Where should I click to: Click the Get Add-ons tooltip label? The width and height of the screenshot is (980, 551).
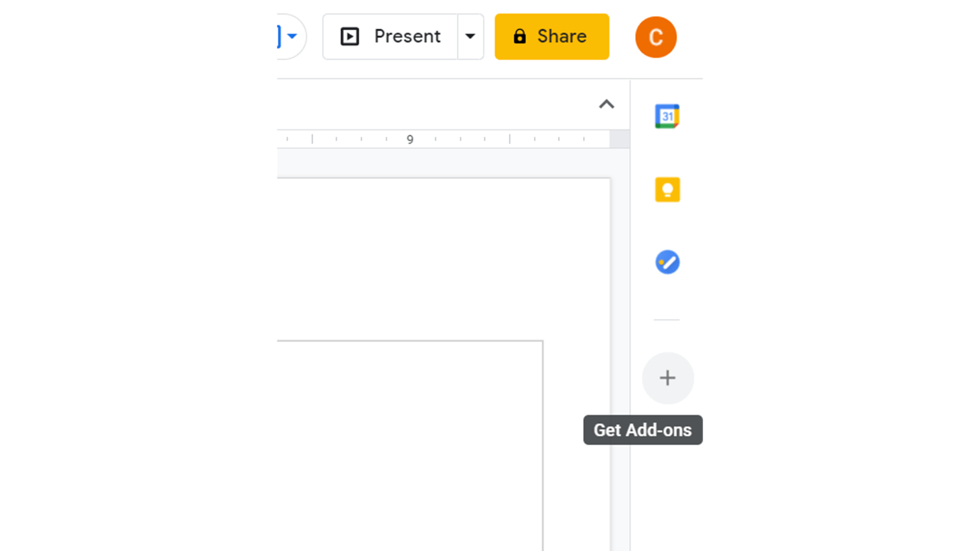pyautogui.click(x=643, y=430)
